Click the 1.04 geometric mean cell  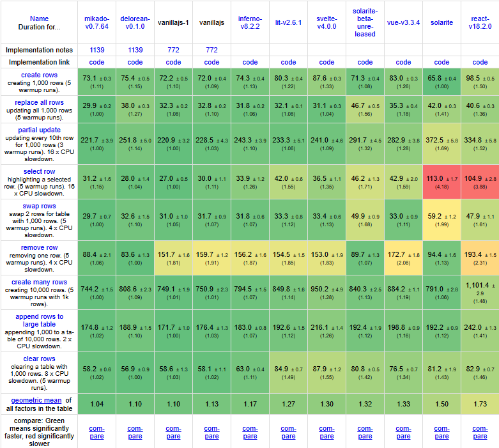pos(96,404)
